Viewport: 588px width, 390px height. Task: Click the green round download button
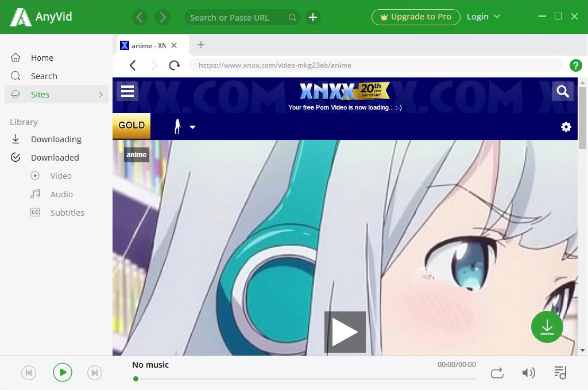(547, 327)
